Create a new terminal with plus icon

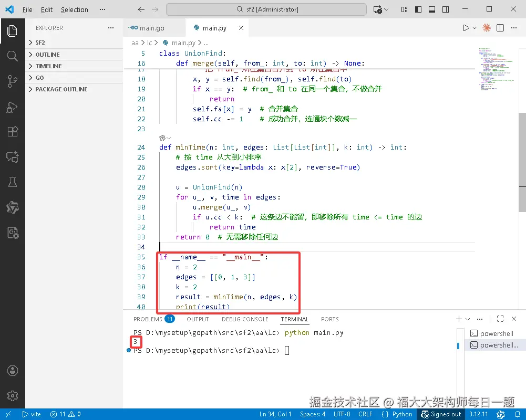pos(459,319)
